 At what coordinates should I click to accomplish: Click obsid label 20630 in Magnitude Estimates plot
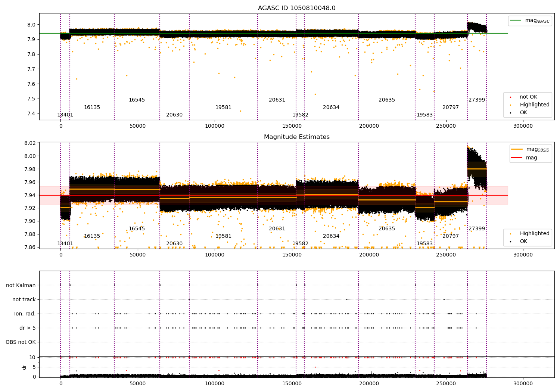point(174,244)
